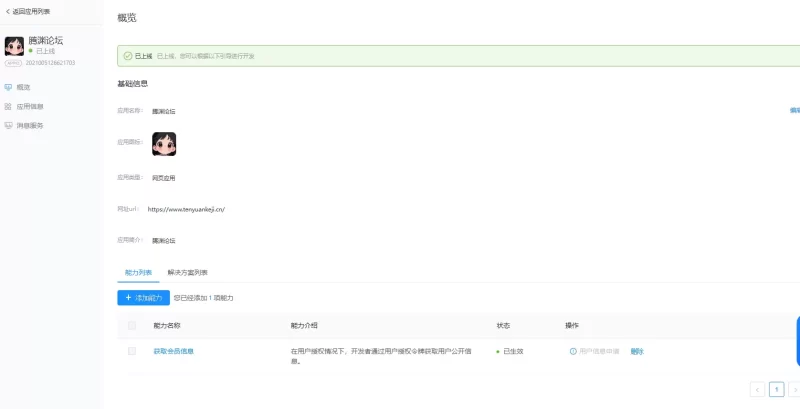The height and width of the screenshot is (409, 800).
Task: Click the APPID badge icon
Action: [13, 63]
